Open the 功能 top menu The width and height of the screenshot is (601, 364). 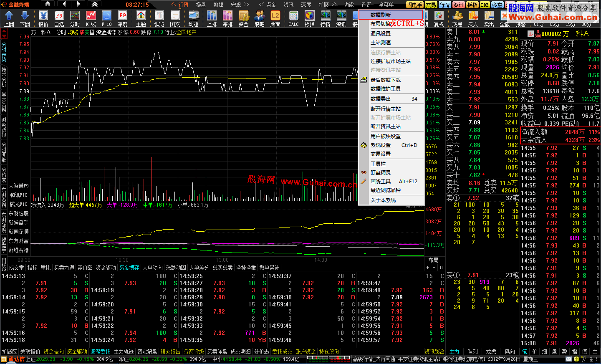pyautogui.click(x=349, y=5)
